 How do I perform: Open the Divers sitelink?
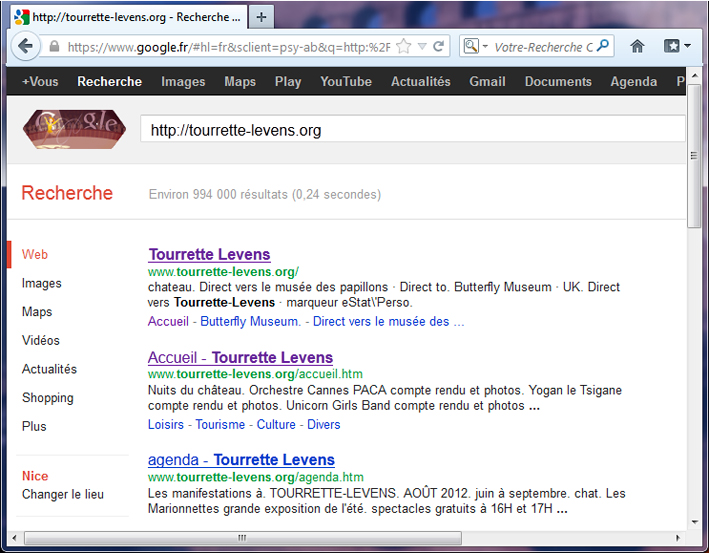324,425
